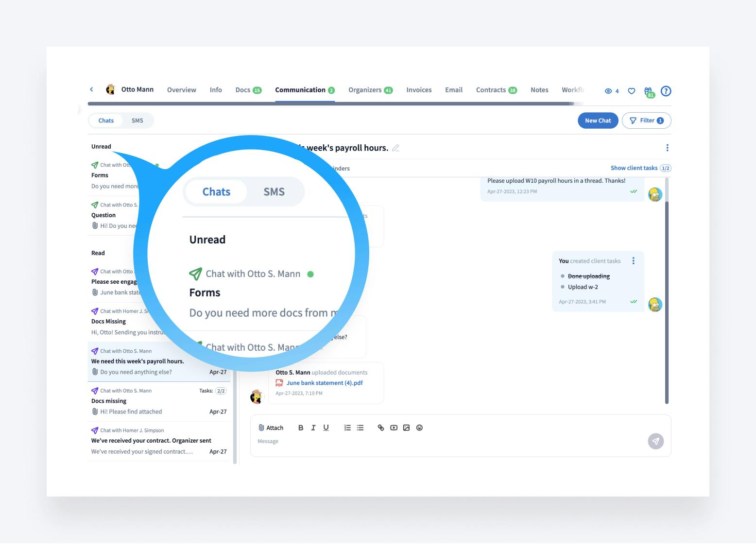Click the heart favorite icon
This screenshot has height=549, width=756.
(x=632, y=91)
